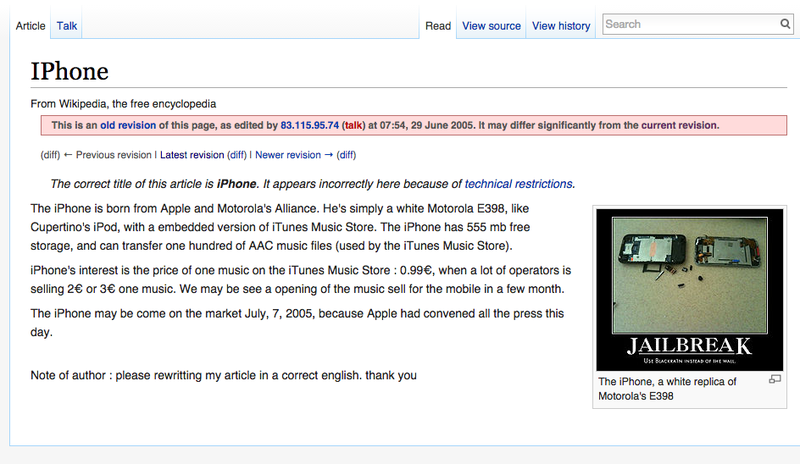
Task: Open the JAILBREAK image thumbnail
Action: (689, 289)
